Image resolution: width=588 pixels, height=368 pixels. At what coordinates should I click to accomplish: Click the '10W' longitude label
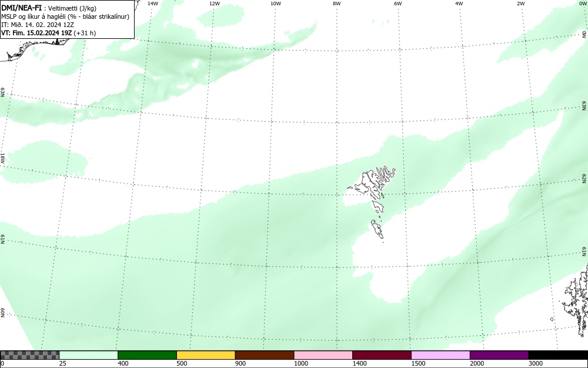[276, 4]
